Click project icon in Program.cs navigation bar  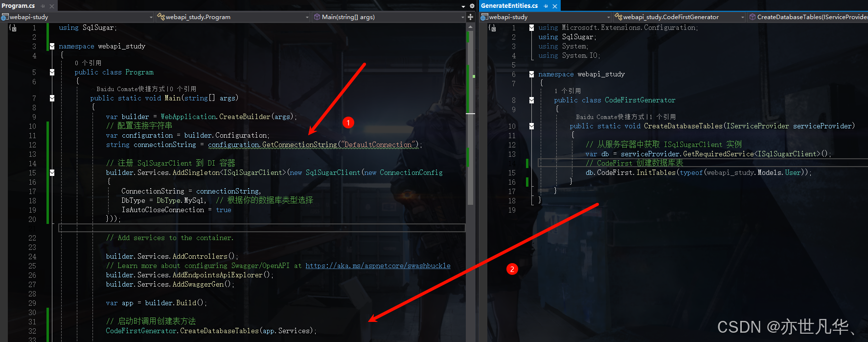tap(5, 17)
